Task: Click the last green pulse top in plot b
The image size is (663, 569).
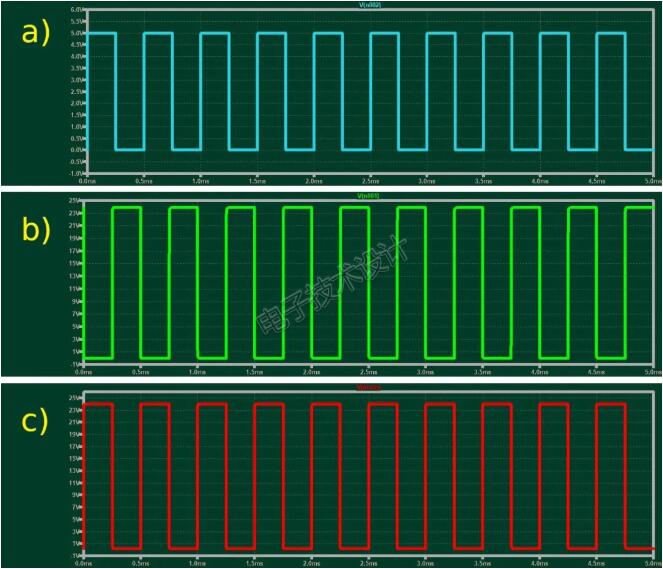Action: pyautogui.click(x=640, y=208)
